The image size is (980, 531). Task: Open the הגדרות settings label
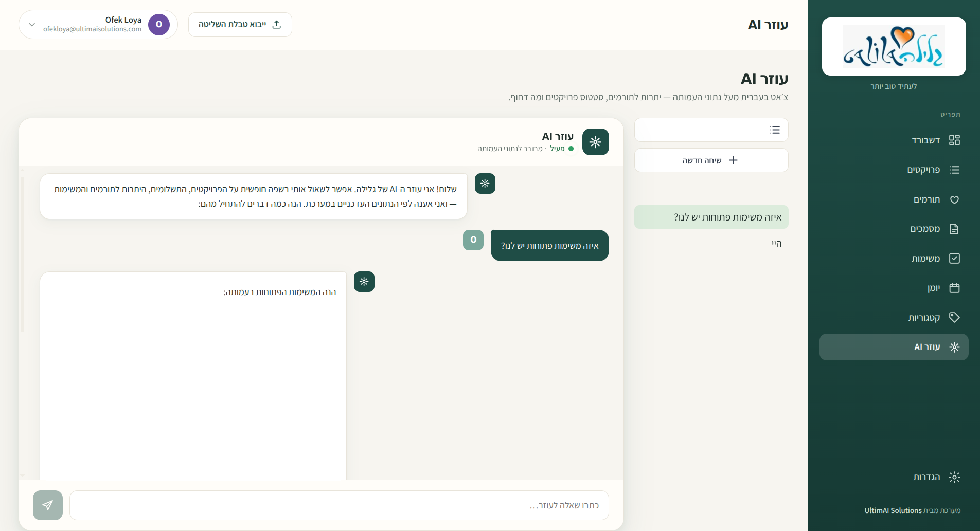point(926,477)
